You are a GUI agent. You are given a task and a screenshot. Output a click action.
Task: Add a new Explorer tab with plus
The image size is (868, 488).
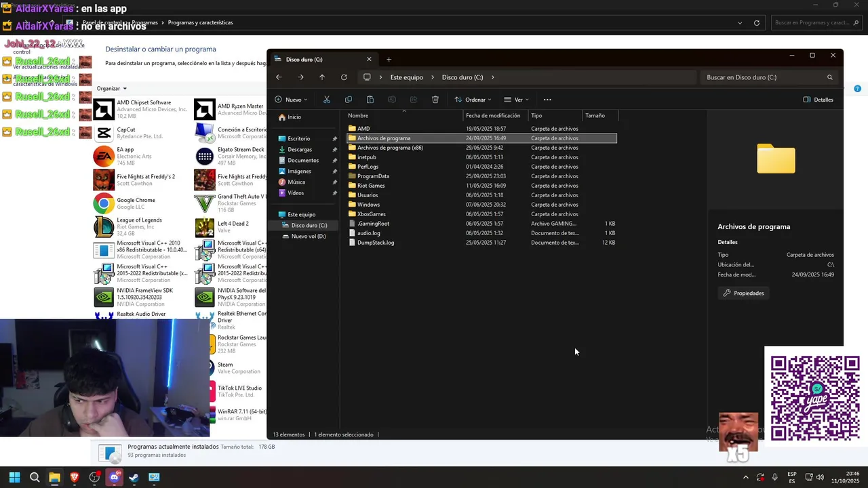tap(389, 59)
